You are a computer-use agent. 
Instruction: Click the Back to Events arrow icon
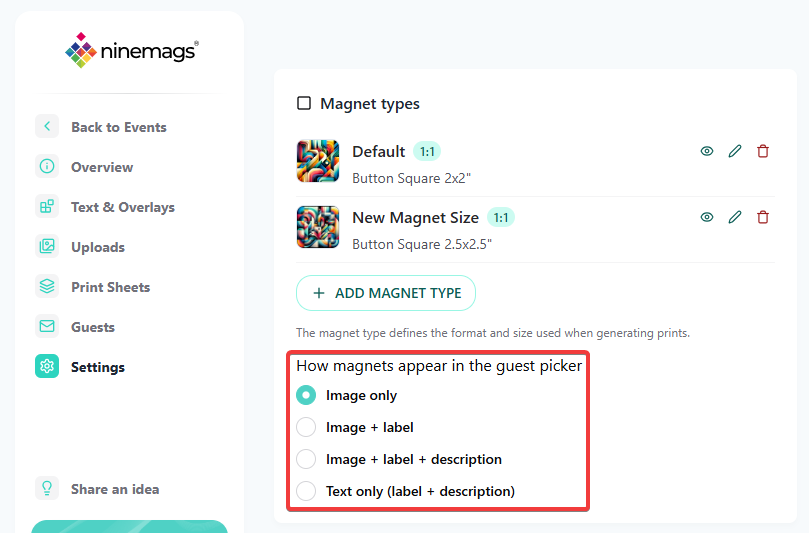(x=47, y=126)
